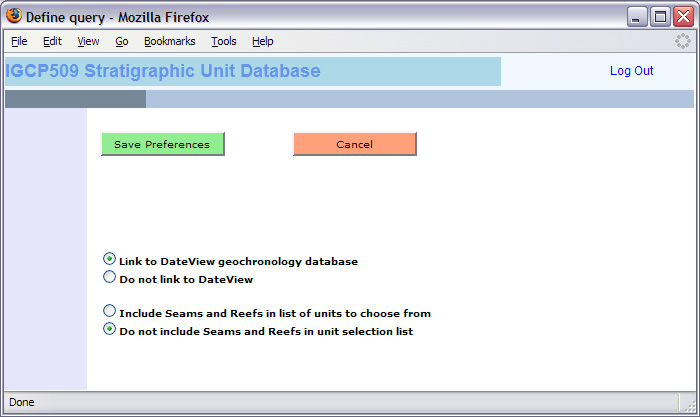Click the Log Out link
Image resolution: width=700 pixels, height=417 pixels.
click(x=631, y=71)
